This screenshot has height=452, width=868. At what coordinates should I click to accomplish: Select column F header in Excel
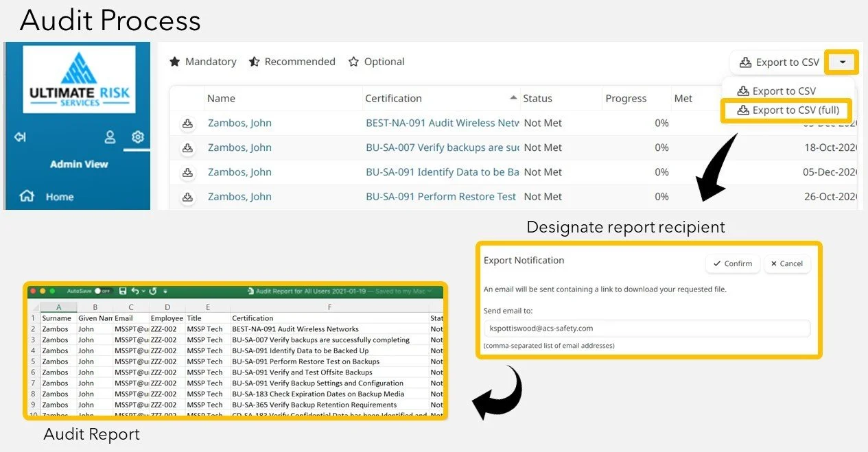point(329,308)
